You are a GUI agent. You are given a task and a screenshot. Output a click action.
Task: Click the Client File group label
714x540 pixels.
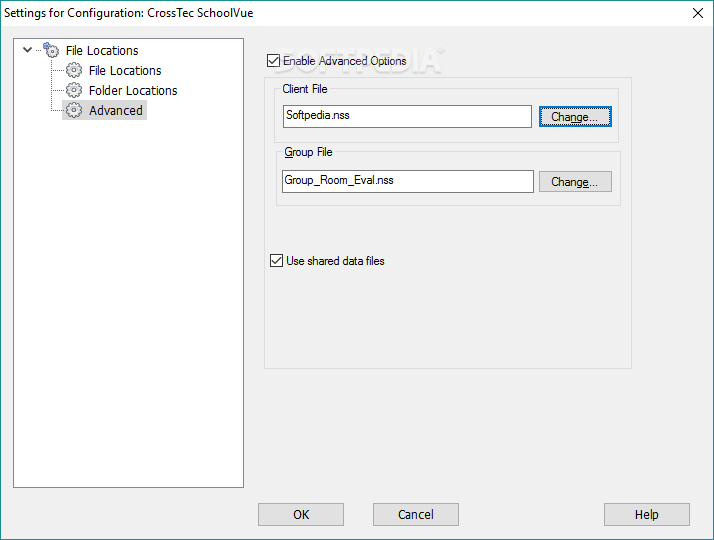(x=305, y=89)
